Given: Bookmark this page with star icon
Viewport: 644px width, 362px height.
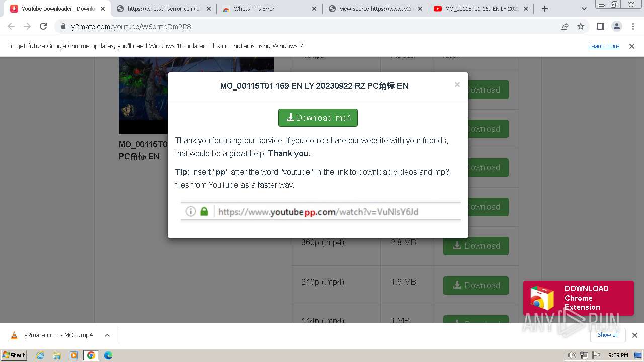Looking at the screenshot, I should (581, 27).
